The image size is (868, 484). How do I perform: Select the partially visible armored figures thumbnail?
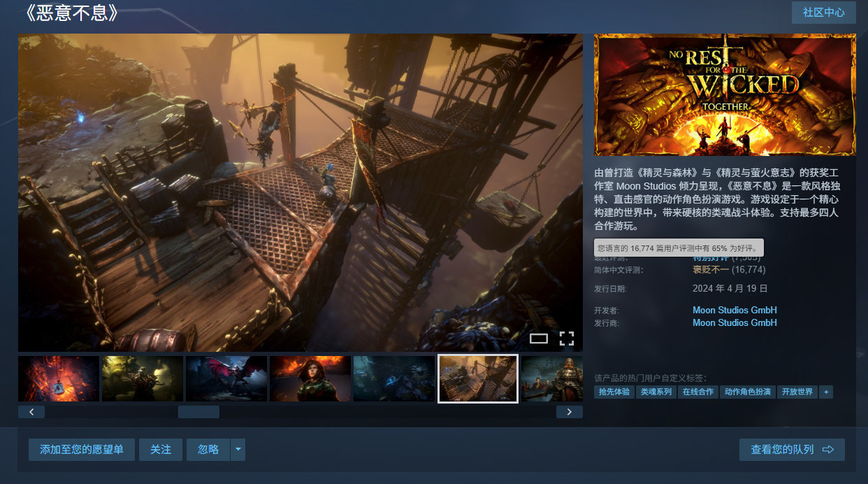(552, 378)
